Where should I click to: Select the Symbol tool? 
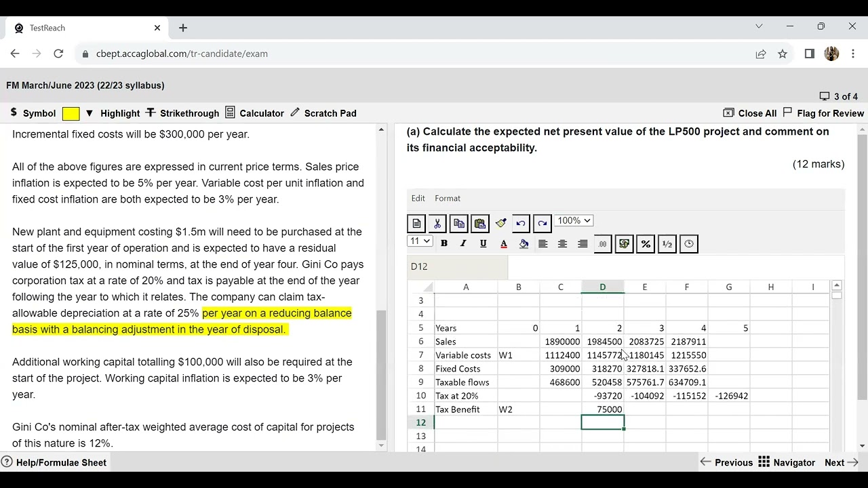point(33,113)
